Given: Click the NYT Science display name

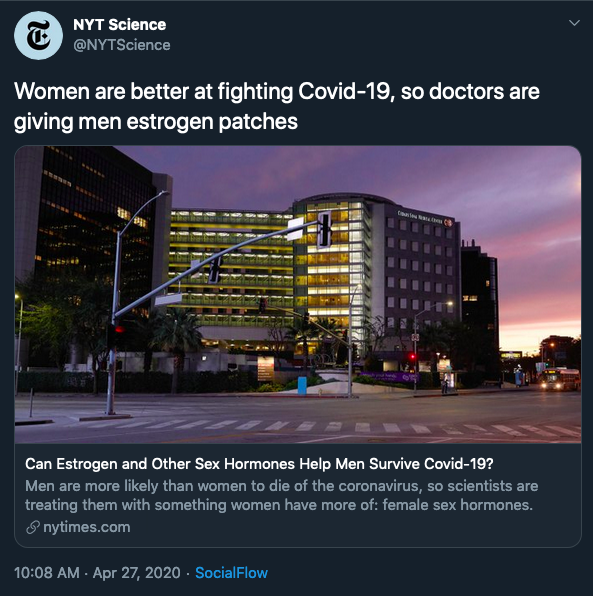Looking at the screenshot, I should click(x=119, y=25).
